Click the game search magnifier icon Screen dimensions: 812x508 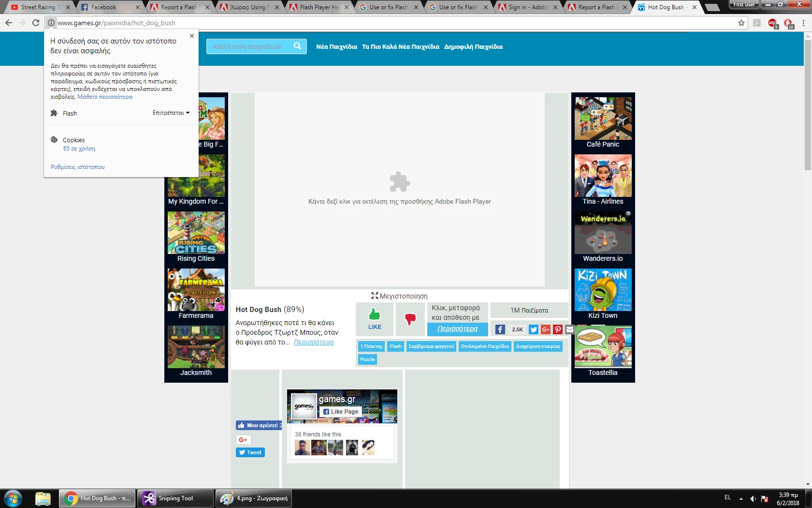(x=297, y=46)
